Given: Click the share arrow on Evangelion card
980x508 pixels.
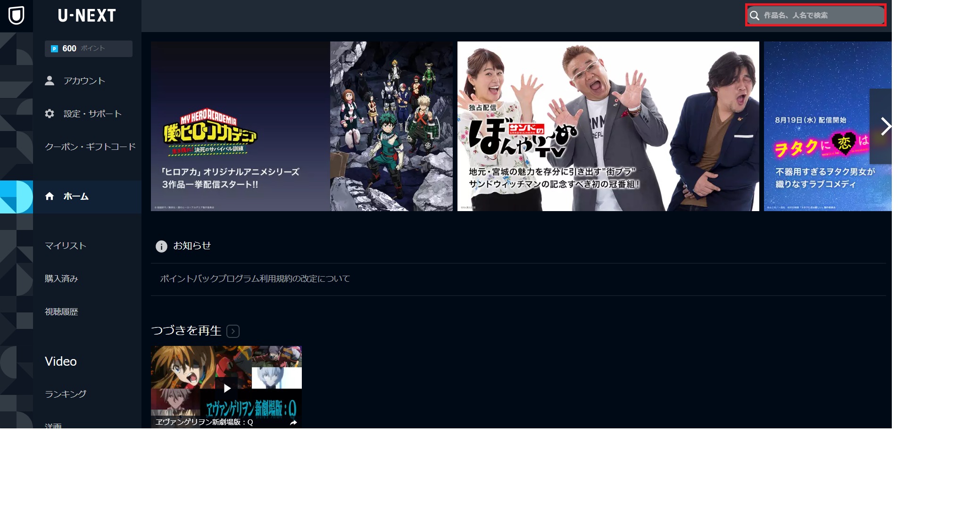Looking at the screenshot, I should pos(293,423).
